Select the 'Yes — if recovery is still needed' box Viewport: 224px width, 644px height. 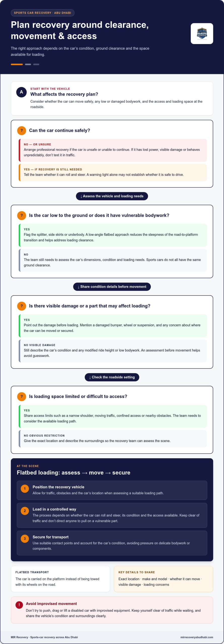113,173
